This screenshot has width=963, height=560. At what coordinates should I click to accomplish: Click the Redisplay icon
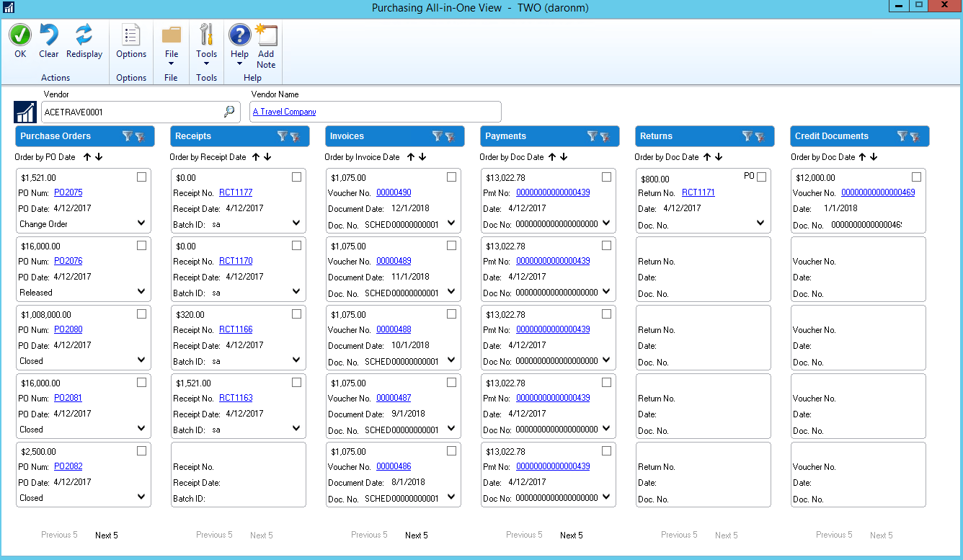[x=84, y=35]
